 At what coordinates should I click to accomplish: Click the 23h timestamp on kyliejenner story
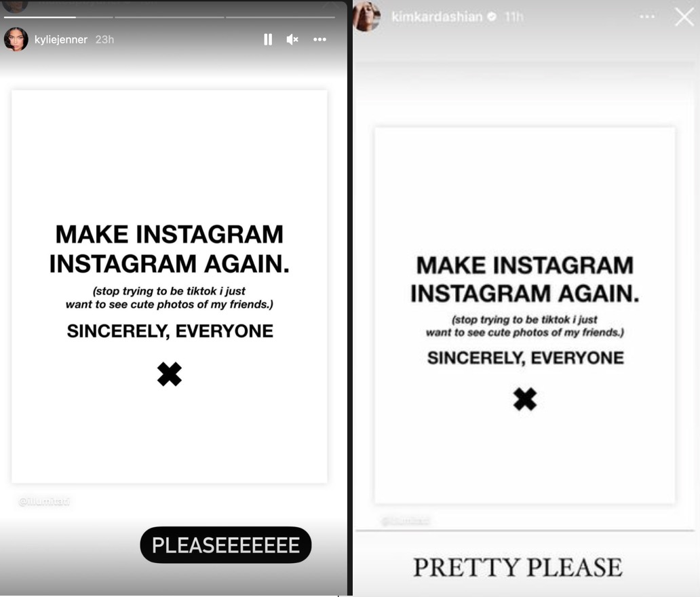[104, 40]
